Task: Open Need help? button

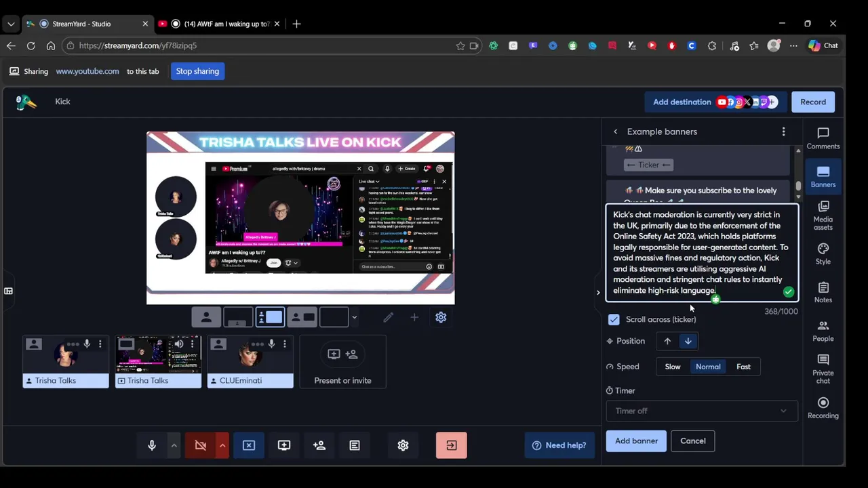Action: coord(559,445)
